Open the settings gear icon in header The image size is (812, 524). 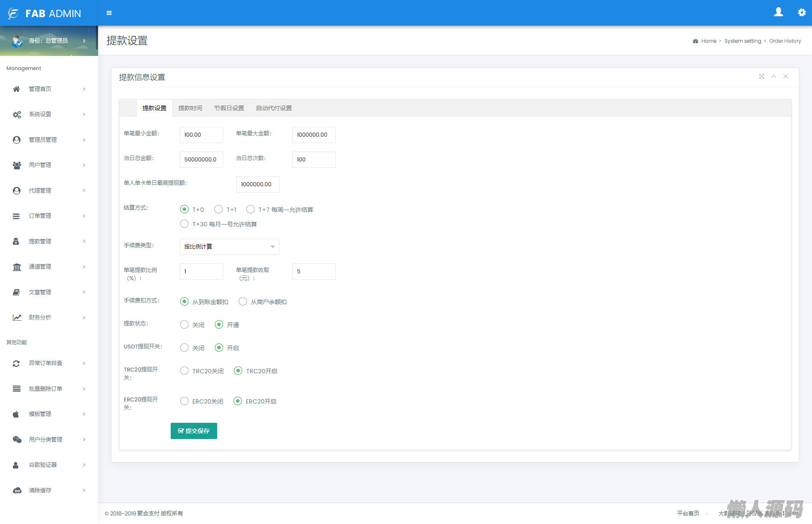click(802, 13)
